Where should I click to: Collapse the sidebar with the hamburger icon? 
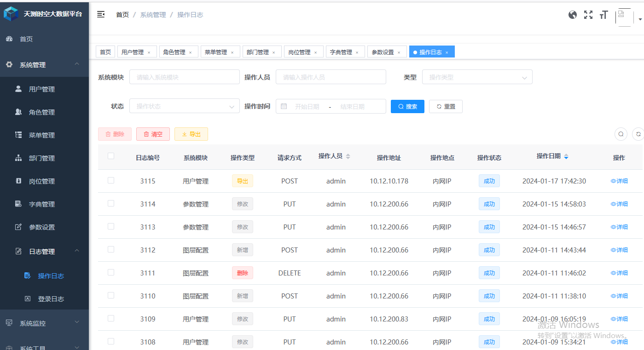point(100,14)
